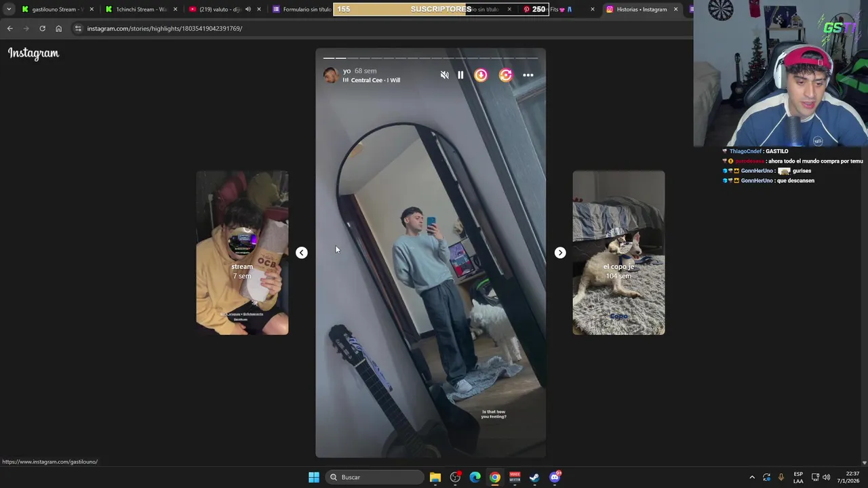Screen dimensions: 868x488
Task: Go to the previous story with left arrow
Action: coord(302,253)
